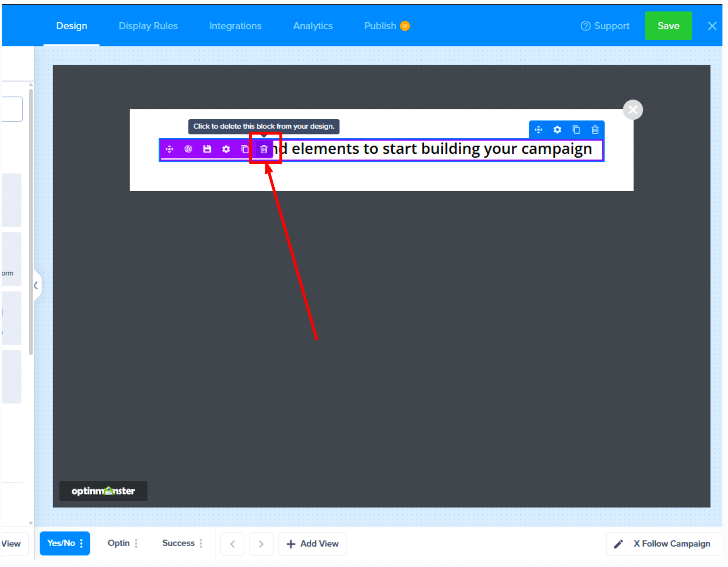
Task: Click the green Save button
Action: pyautogui.click(x=668, y=26)
